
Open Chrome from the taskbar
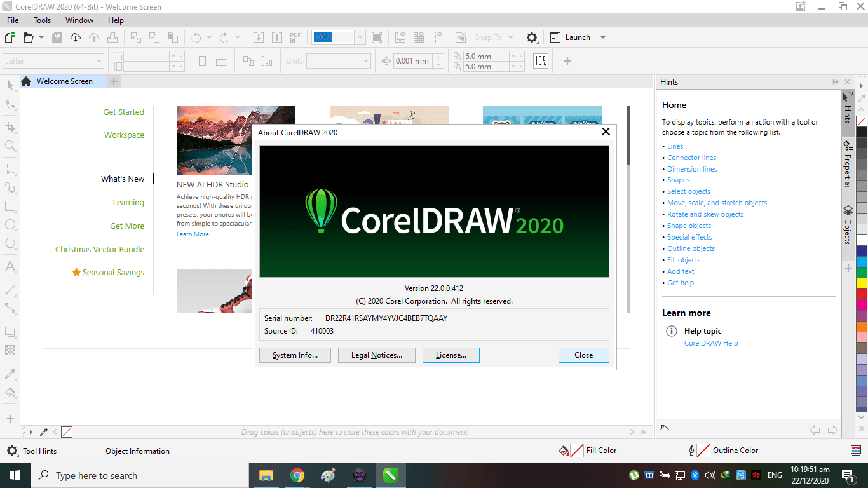point(297,475)
